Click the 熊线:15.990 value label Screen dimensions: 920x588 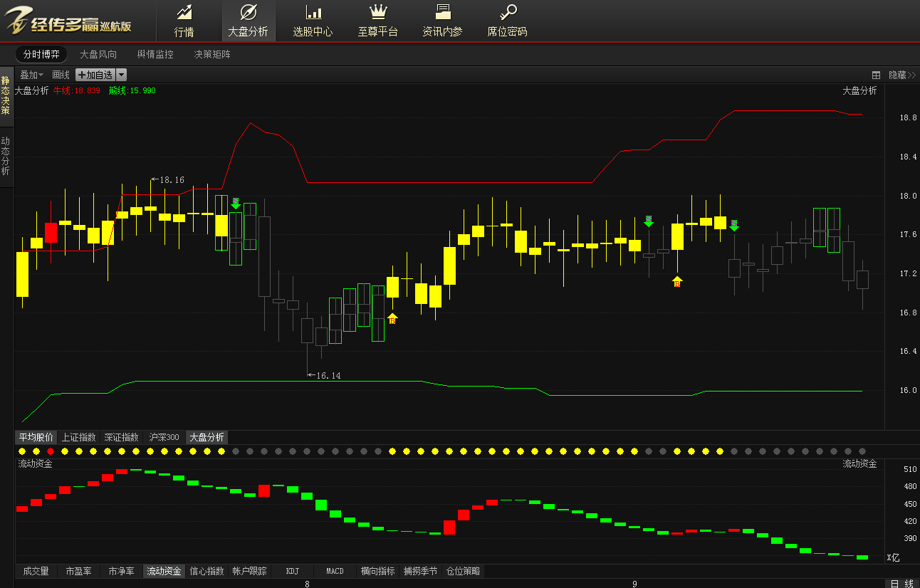click(132, 90)
